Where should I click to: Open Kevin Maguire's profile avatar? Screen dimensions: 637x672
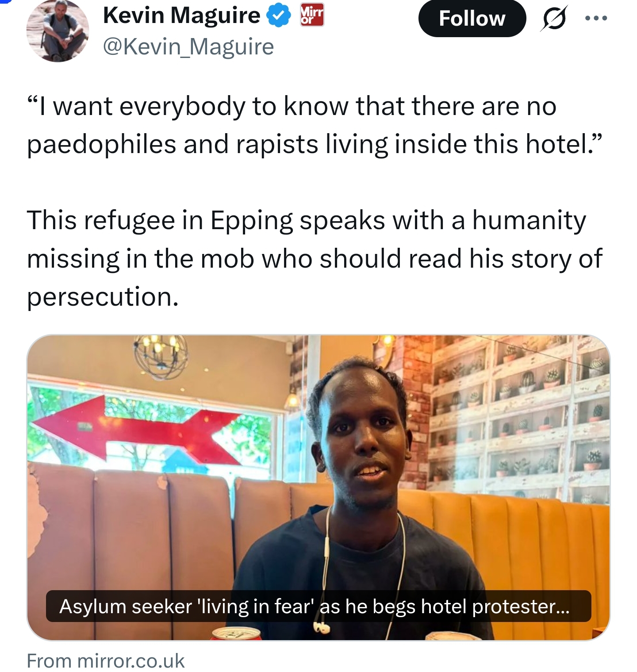click(x=58, y=31)
